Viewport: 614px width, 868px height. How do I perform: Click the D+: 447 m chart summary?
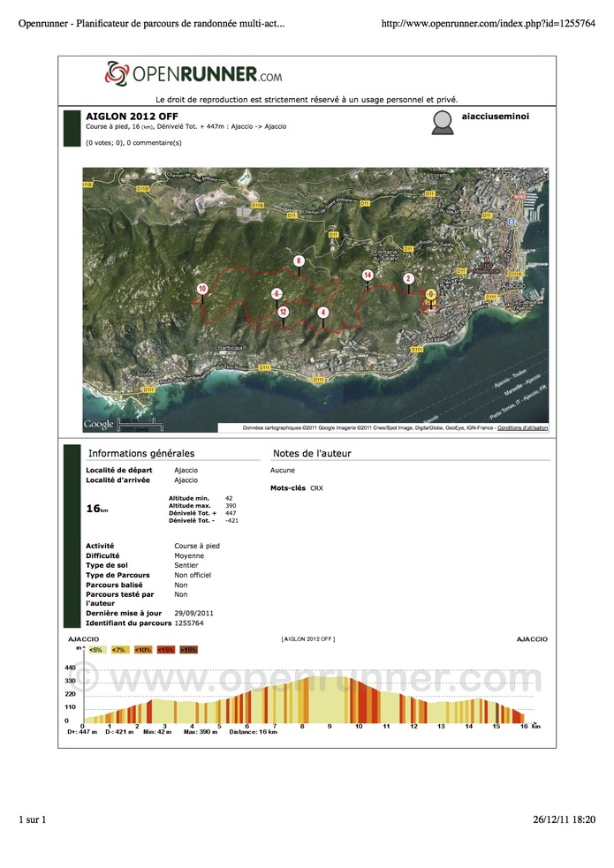[82, 732]
